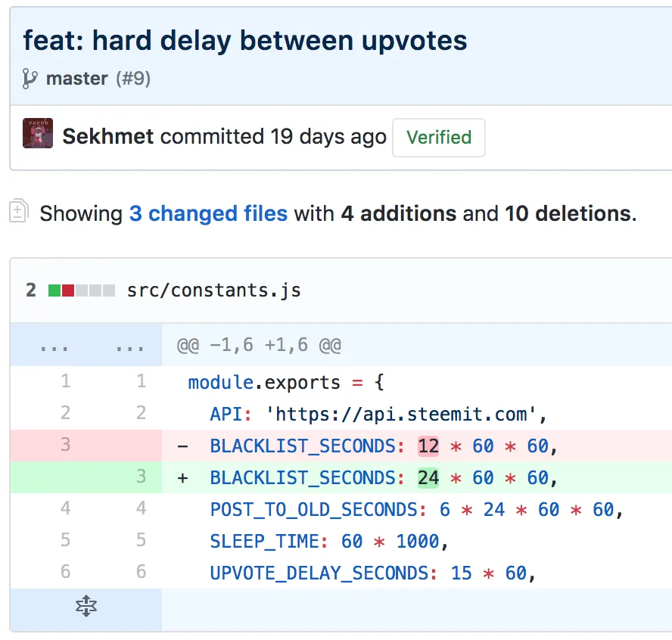The height and width of the screenshot is (640, 672).
Task: Click the highlighted 12 in deleted line
Action: 428,446
